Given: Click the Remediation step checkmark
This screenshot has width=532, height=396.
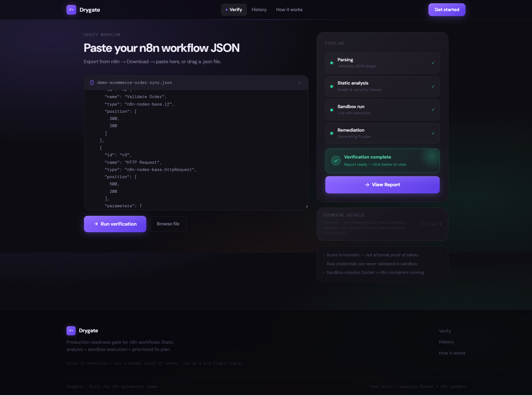Looking at the screenshot, I should 433,133.
